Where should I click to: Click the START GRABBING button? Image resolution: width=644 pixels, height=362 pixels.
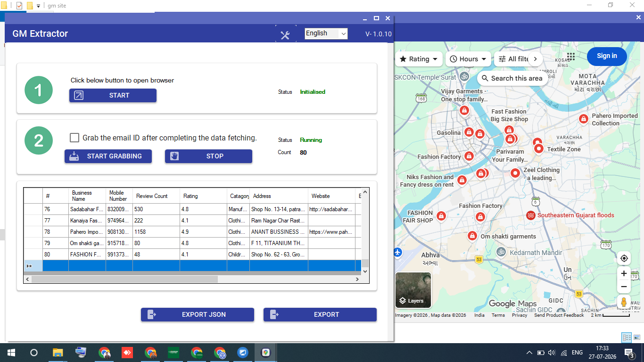pyautogui.click(x=108, y=156)
